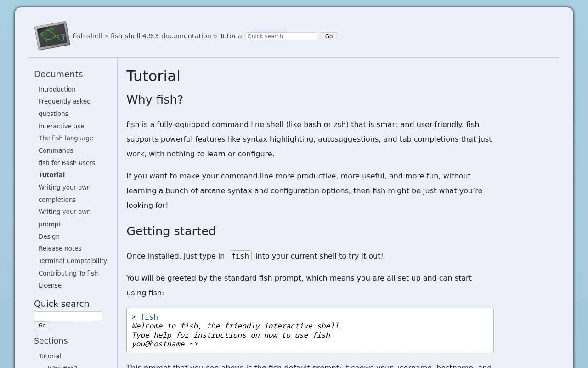588x368 pixels.
Task: Open fish for Bash users page
Action: (x=67, y=163)
